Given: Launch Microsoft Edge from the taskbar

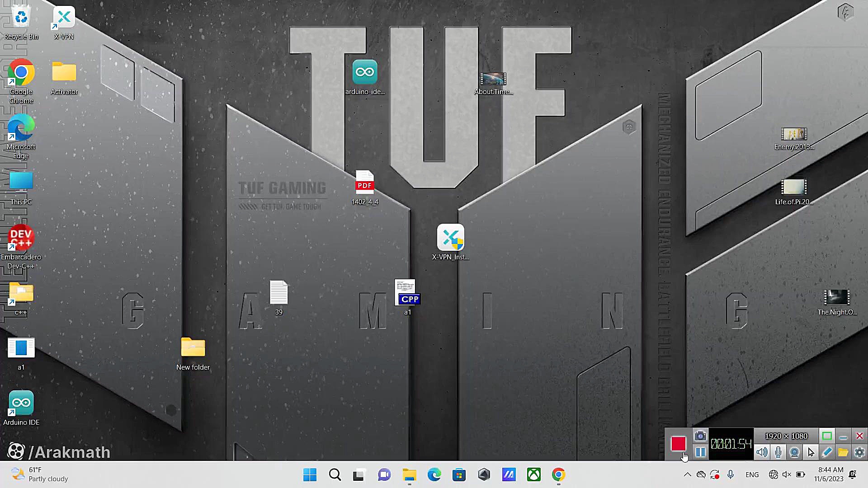Looking at the screenshot, I should click(x=434, y=474).
